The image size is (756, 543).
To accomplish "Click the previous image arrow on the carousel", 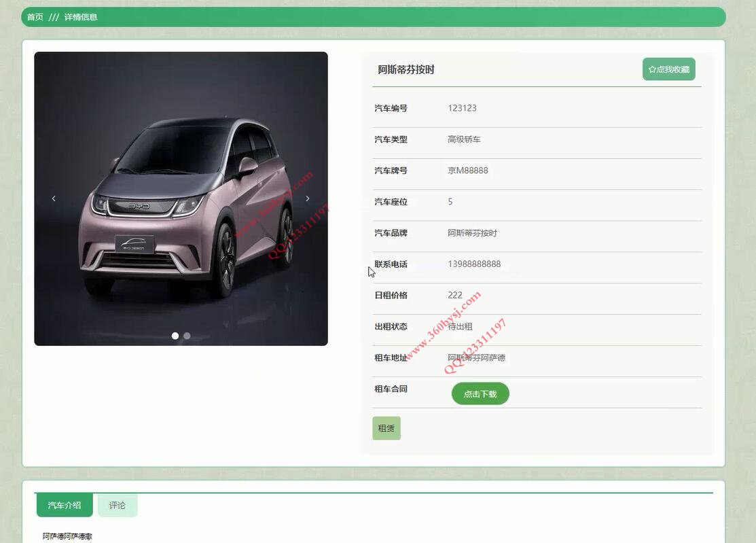I will (54, 198).
